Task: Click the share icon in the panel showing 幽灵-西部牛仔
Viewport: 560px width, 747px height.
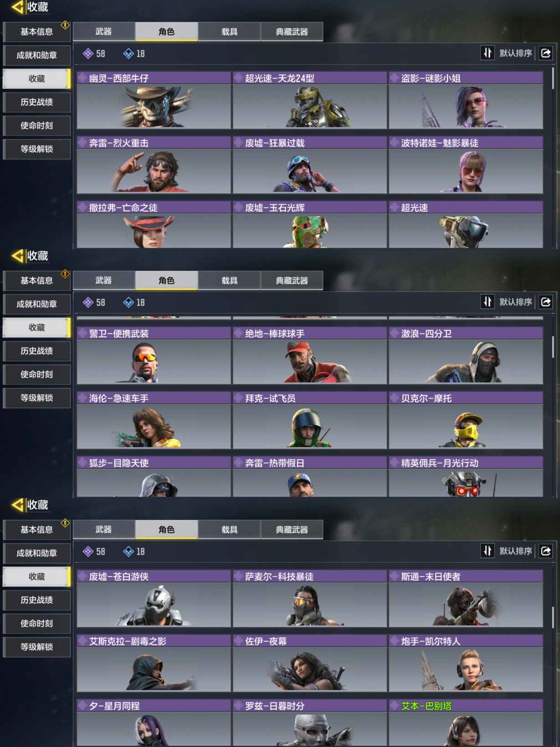Action: click(x=546, y=53)
